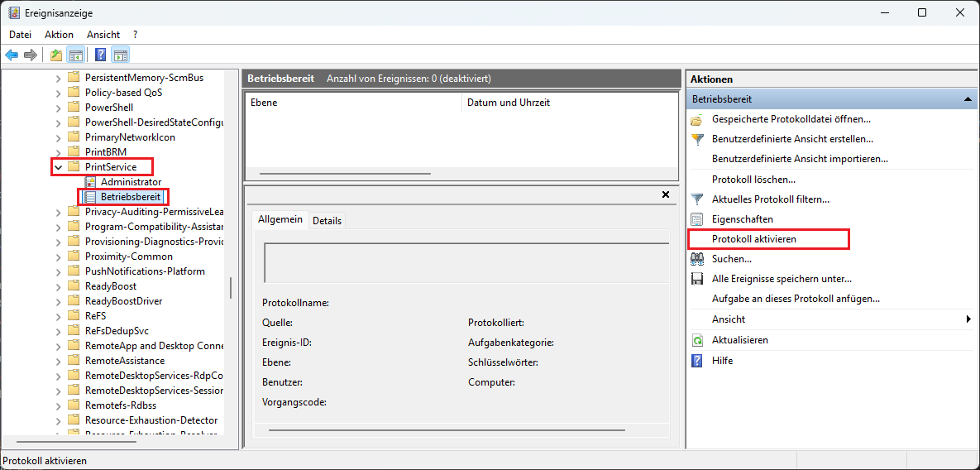Toggle the console tree pane icon
The width and height of the screenshot is (980, 470).
(x=75, y=55)
